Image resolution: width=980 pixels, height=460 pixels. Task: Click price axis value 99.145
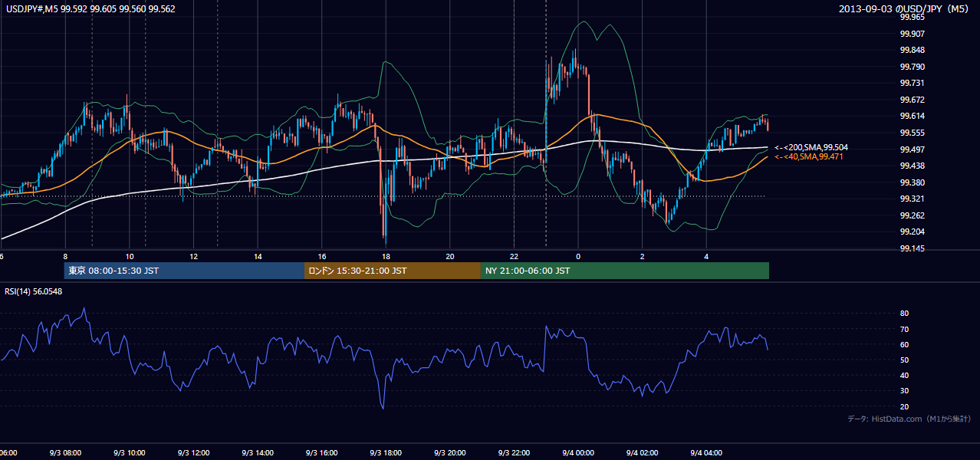tap(912, 248)
